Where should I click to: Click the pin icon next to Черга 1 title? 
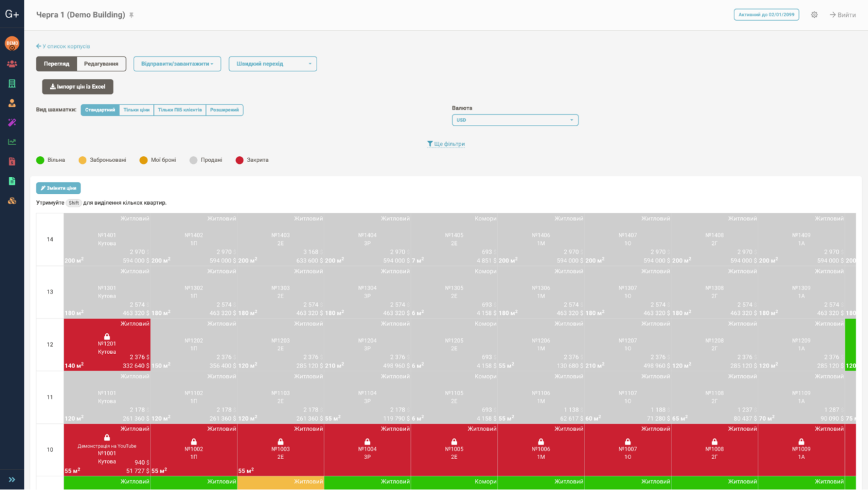tap(131, 15)
